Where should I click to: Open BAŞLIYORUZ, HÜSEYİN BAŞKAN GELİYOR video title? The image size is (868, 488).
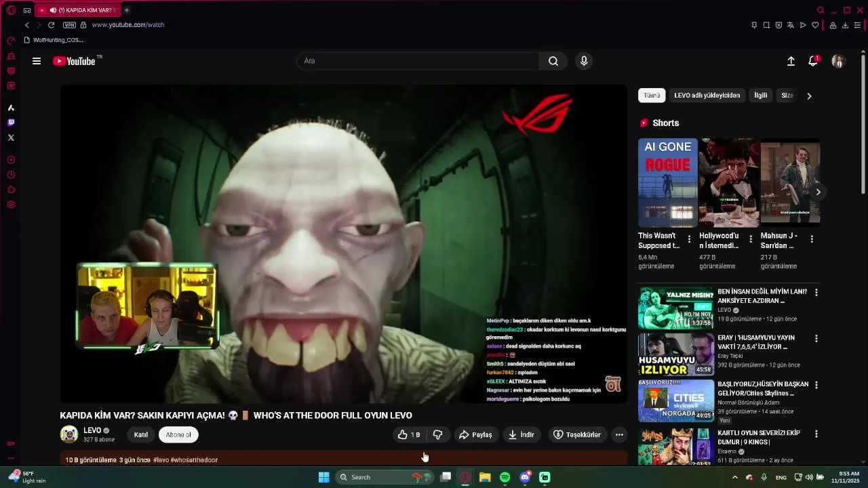tap(763, 388)
